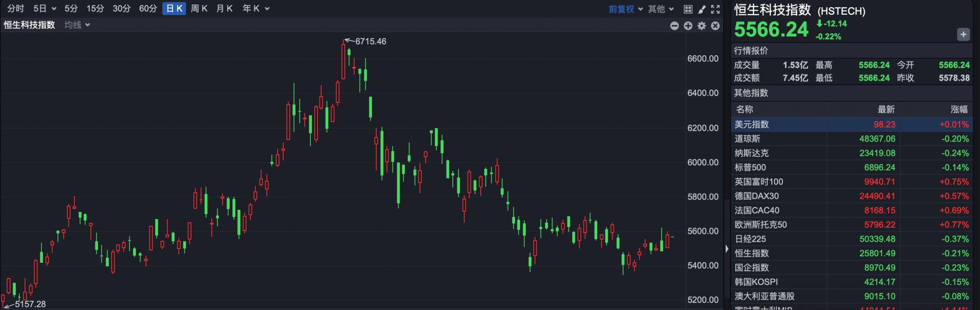The width and height of the screenshot is (980, 310).
Task: Close the chart panel with X icon
Action: 716,26
